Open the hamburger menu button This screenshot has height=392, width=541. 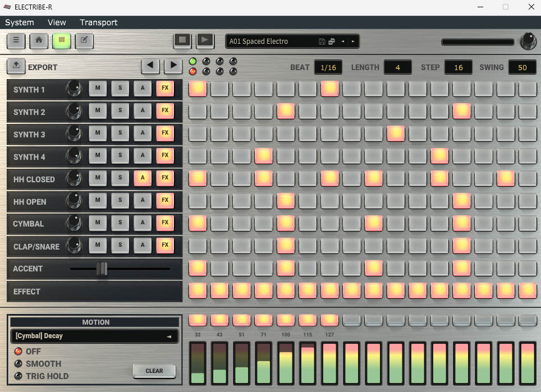pos(16,41)
